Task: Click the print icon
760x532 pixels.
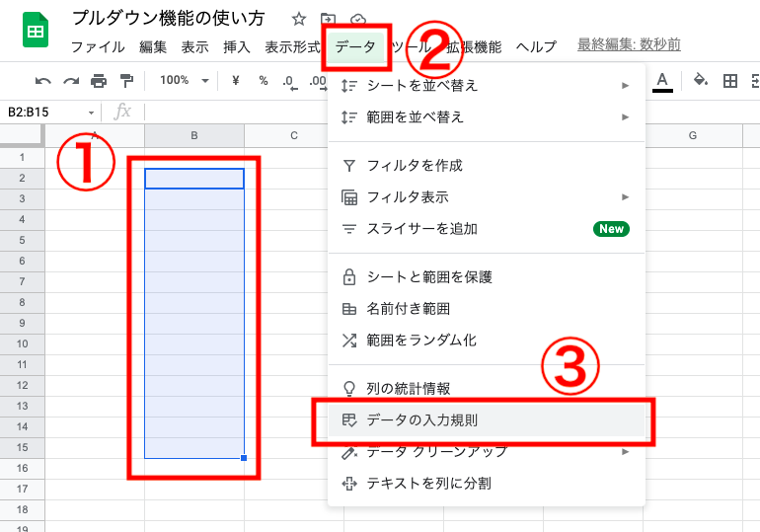Action: (x=99, y=80)
